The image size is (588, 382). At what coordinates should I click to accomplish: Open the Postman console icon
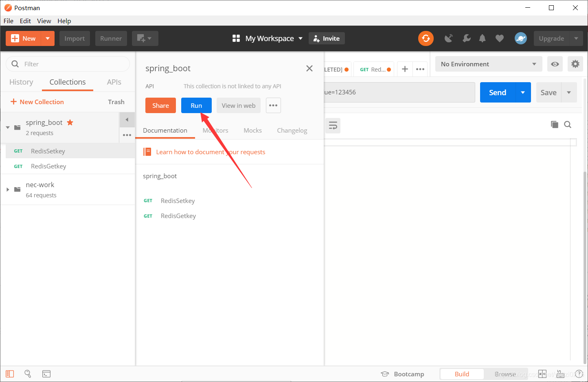(x=46, y=373)
